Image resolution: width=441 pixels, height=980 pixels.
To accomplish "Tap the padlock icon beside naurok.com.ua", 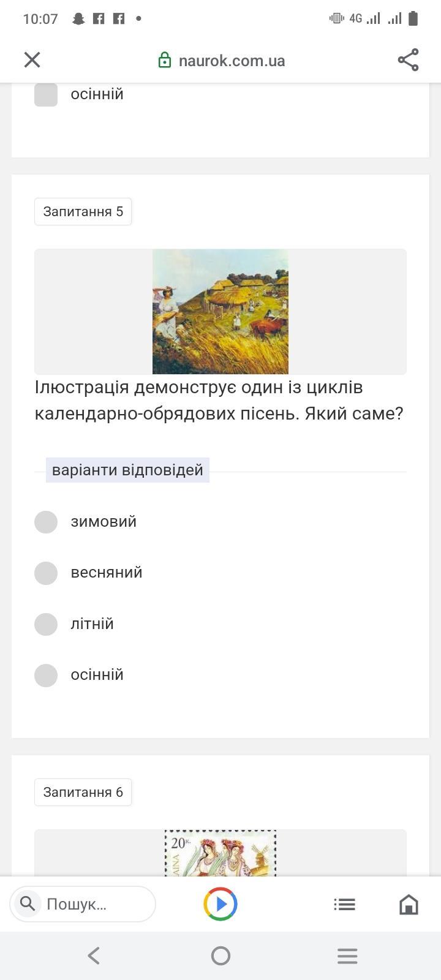I will (164, 60).
